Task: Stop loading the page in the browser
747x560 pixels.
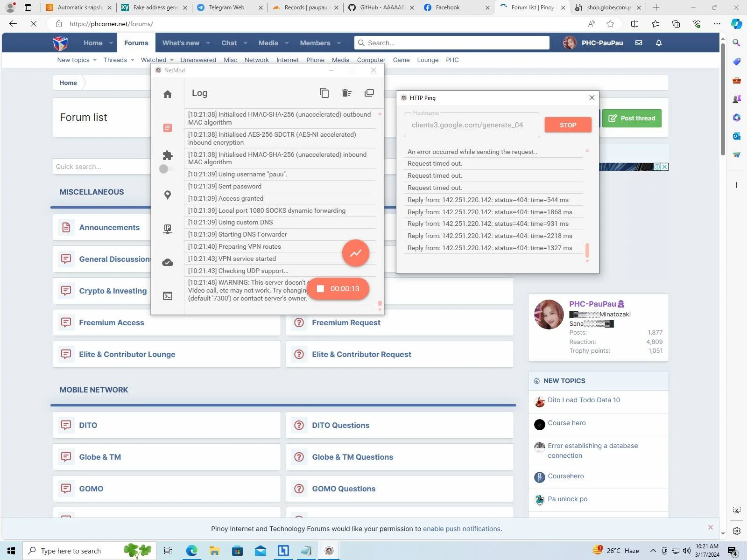Action: tap(34, 24)
